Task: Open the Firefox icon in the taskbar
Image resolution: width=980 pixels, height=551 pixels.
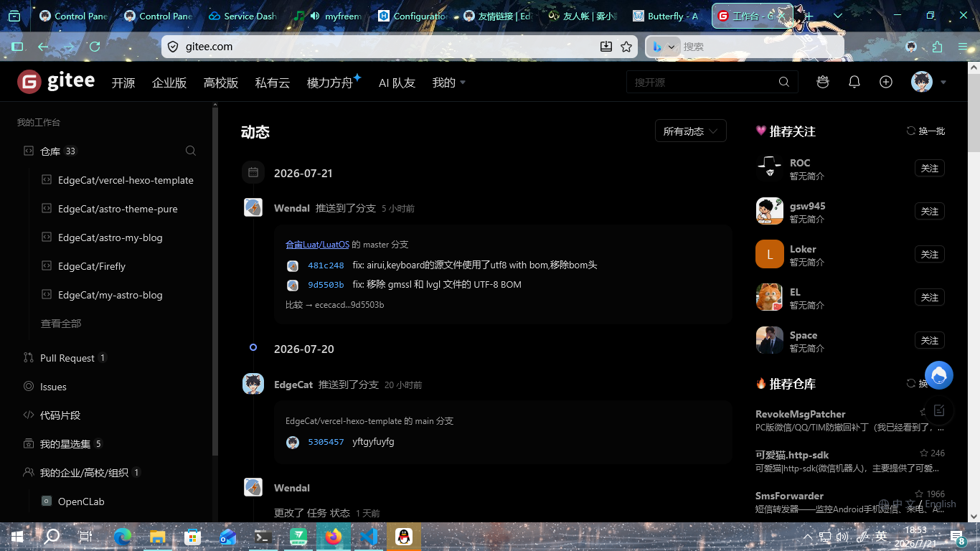Action: [333, 536]
